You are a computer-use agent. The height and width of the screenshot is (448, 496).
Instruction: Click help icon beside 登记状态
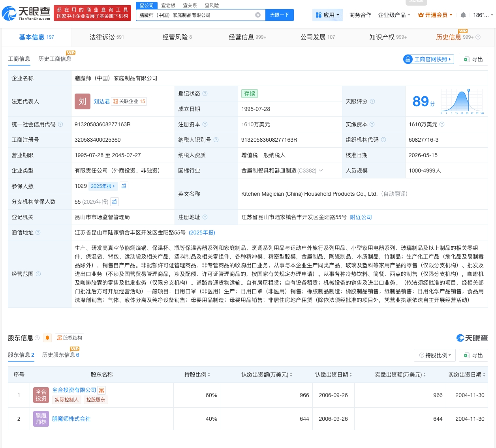[205, 94]
